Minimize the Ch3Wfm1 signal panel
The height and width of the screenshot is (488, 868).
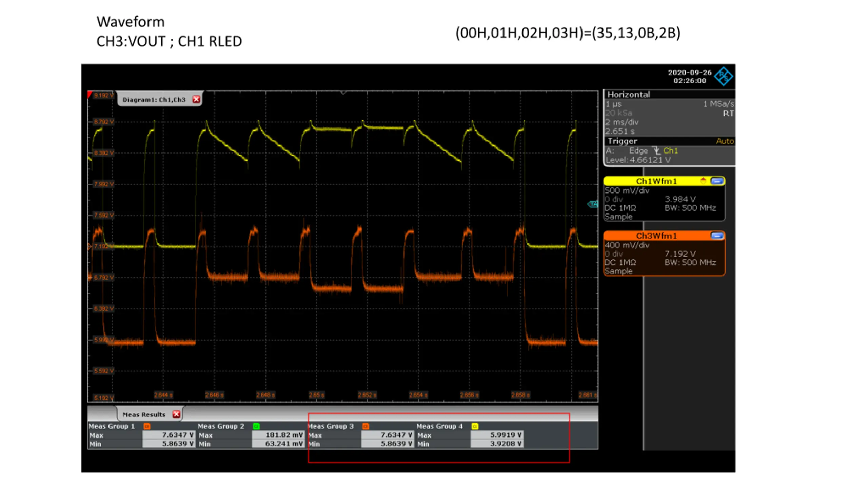tap(717, 236)
